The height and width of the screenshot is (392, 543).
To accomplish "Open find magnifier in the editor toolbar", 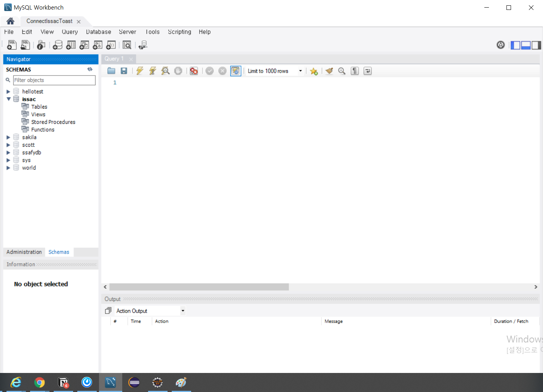I will 342,71.
